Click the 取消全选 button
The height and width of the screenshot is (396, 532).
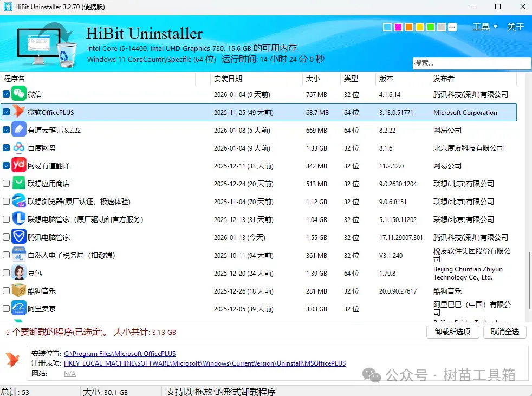point(504,332)
